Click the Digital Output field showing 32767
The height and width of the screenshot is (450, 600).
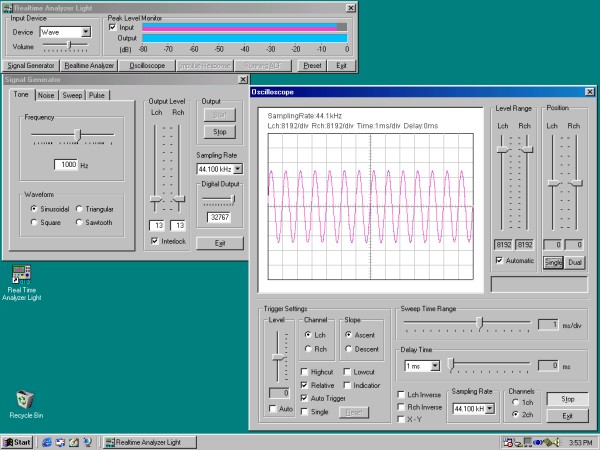(219, 217)
